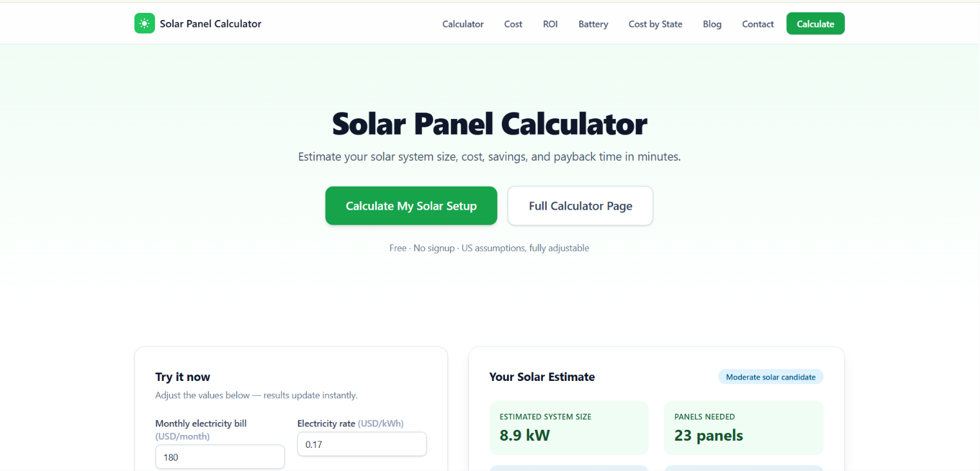
Task: Focus the Electricity rate input field
Action: [362, 444]
